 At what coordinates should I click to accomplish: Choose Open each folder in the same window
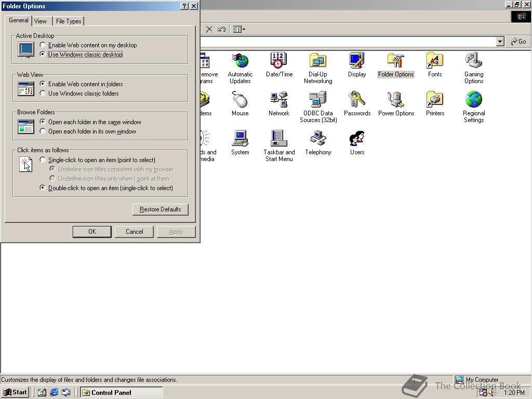point(90,122)
